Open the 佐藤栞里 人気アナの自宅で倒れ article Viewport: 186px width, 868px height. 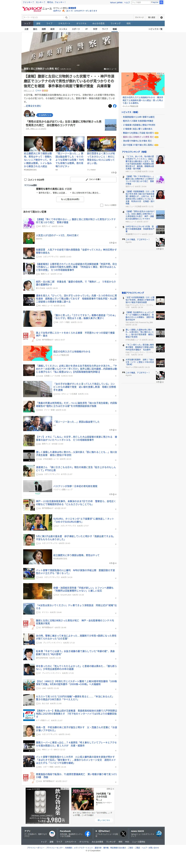[76, 251]
